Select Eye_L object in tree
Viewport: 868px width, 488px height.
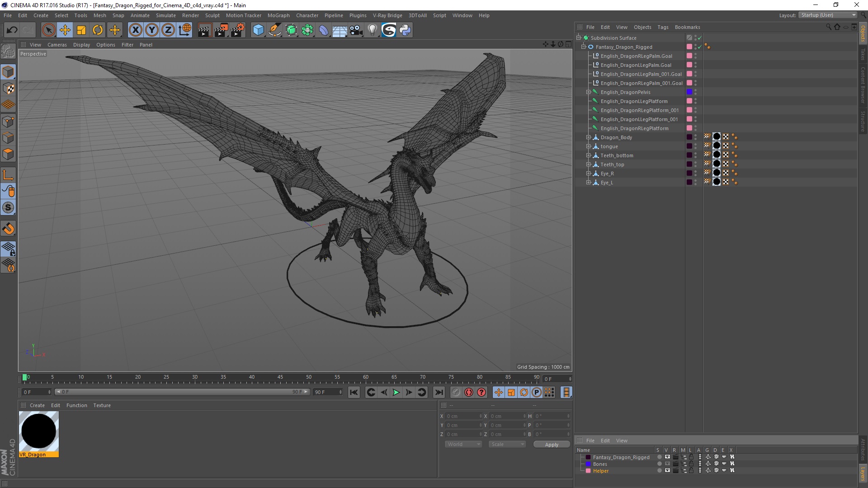[607, 183]
